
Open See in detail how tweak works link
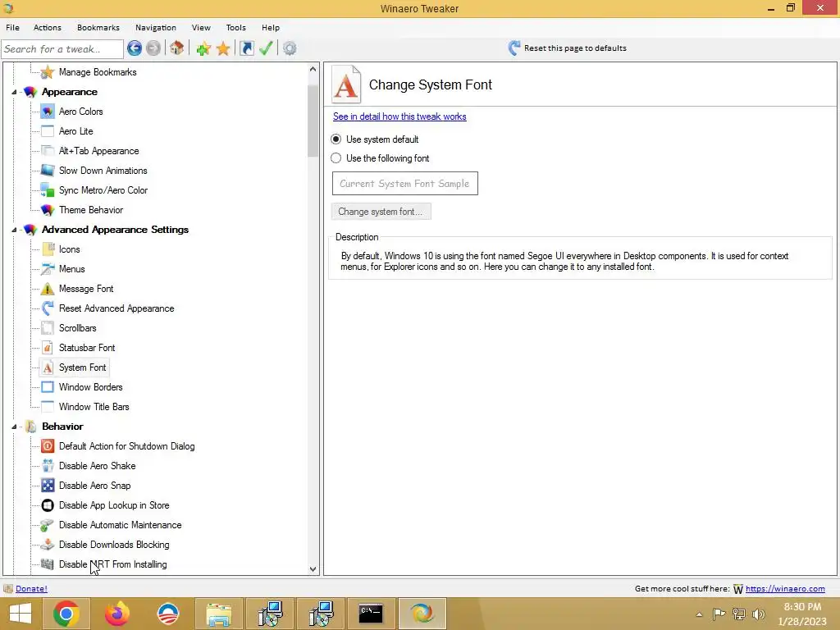(399, 116)
